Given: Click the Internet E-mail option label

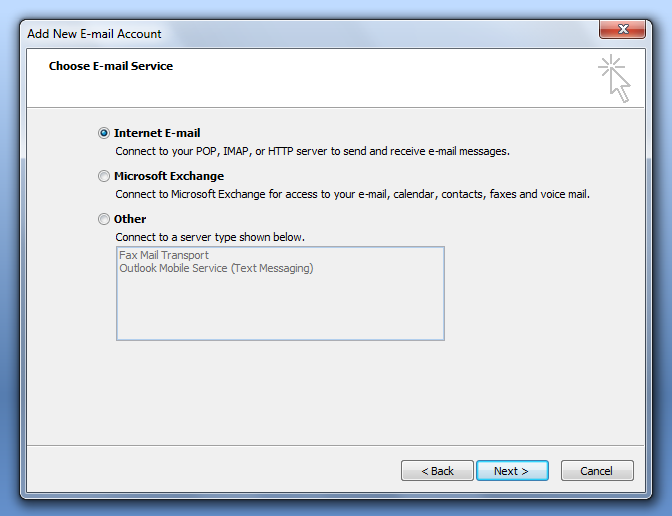Looking at the screenshot, I should pyautogui.click(x=157, y=133).
